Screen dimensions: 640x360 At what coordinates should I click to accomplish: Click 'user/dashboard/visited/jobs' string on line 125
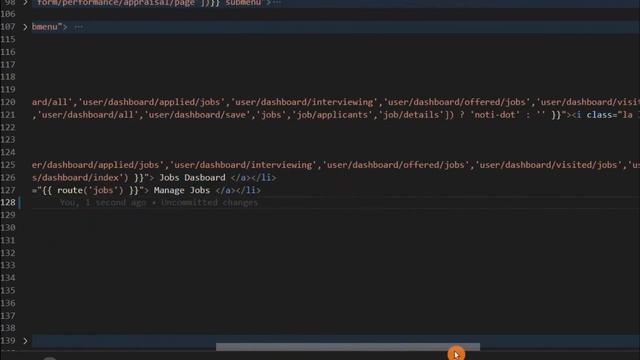[x=549, y=165]
